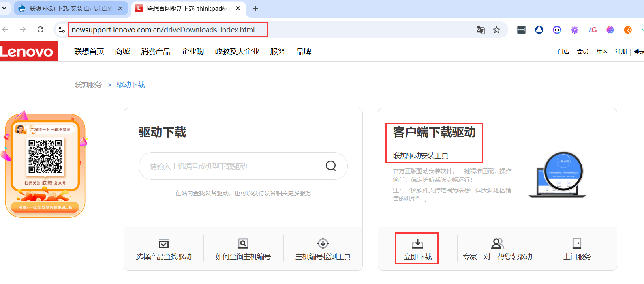The image size is (644, 284).
Task: Click the 选择产品查找驱动 label
Action: pyautogui.click(x=163, y=257)
